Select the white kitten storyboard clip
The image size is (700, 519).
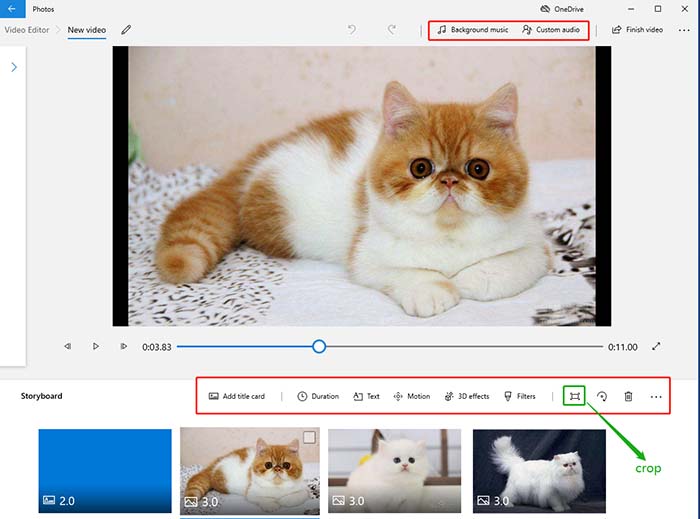[394, 471]
